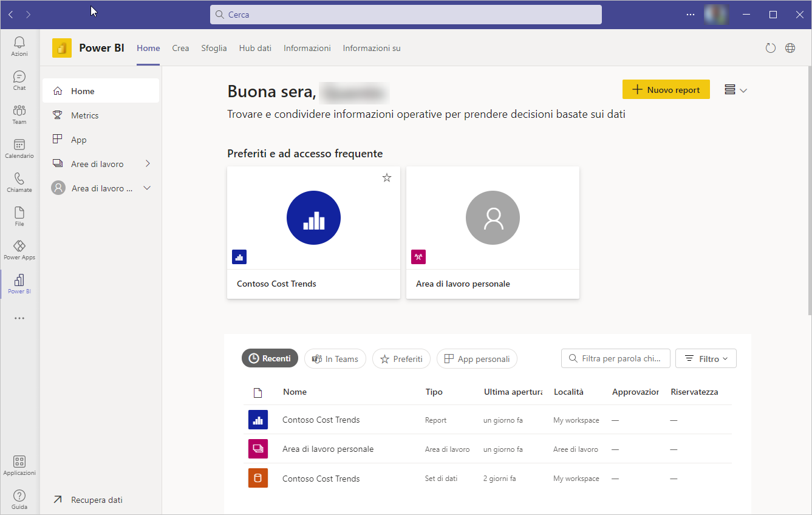The width and height of the screenshot is (812, 515).
Task: Open File in the Teams sidebar
Action: (x=19, y=216)
